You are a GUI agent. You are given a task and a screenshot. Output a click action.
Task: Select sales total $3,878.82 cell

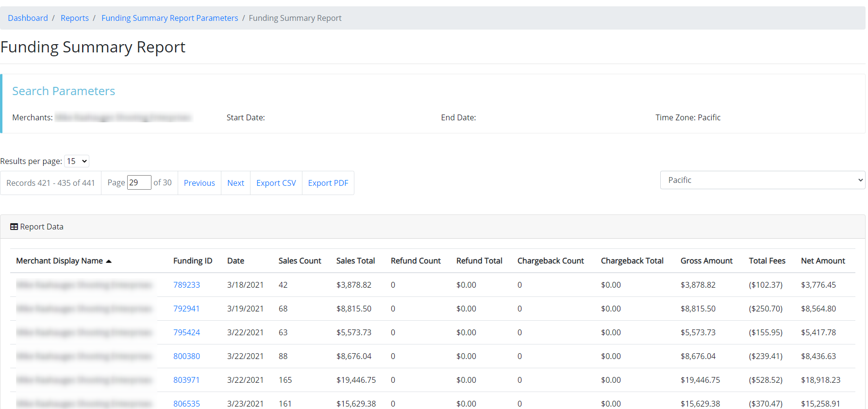click(x=354, y=285)
